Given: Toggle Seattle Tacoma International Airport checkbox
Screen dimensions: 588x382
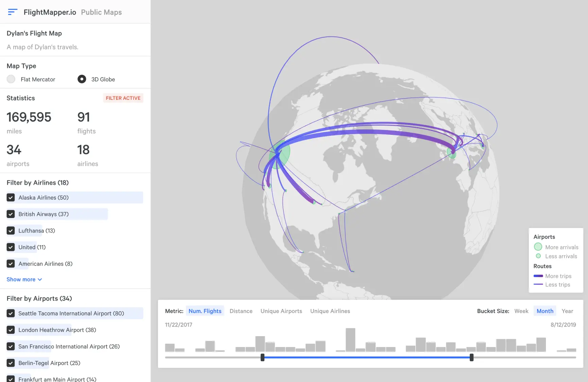Looking at the screenshot, I should click(11, 313).
